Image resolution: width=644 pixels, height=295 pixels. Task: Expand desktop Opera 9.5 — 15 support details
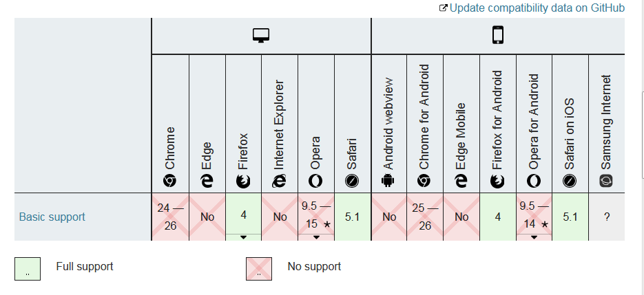point(316,237)
